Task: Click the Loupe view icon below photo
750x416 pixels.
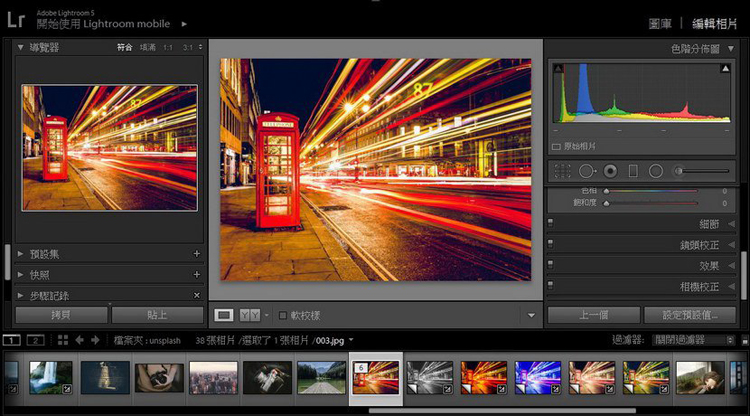Action: [x=225, y=315]
